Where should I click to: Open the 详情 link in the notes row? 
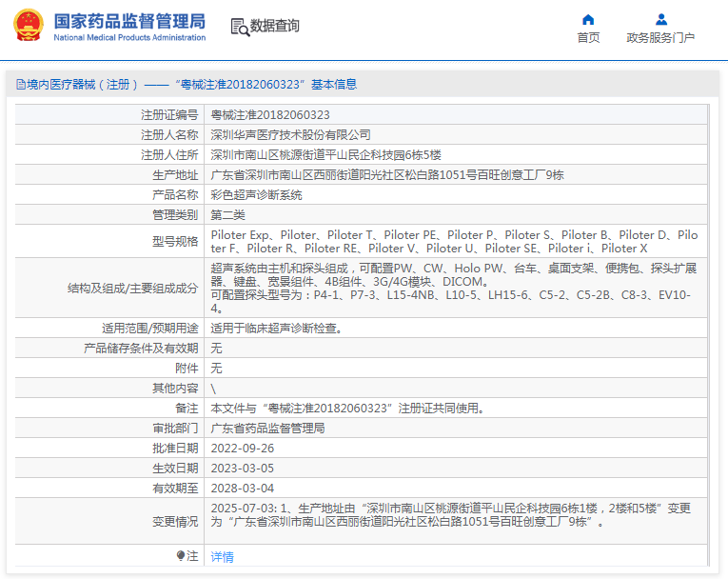[x=222, y=556]
